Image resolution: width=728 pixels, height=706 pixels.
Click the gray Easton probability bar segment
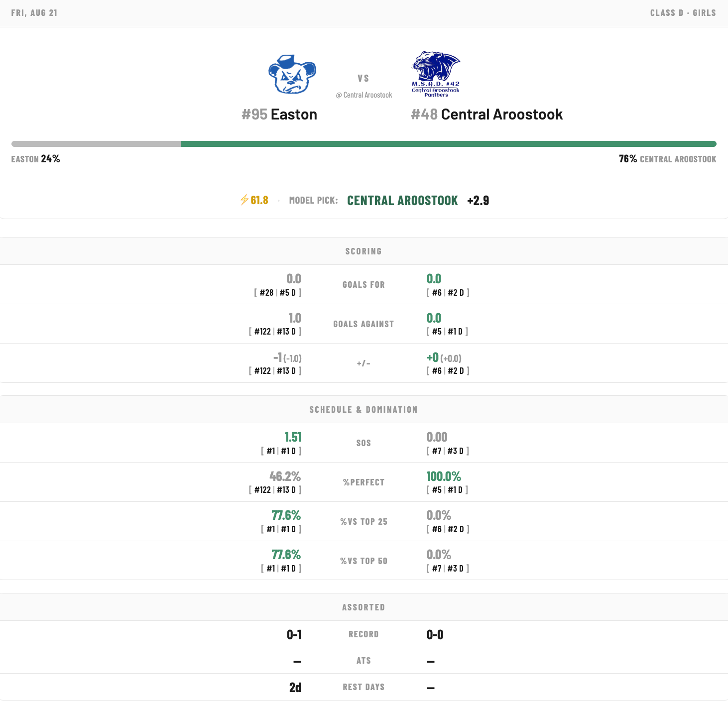tap(96, 144)
